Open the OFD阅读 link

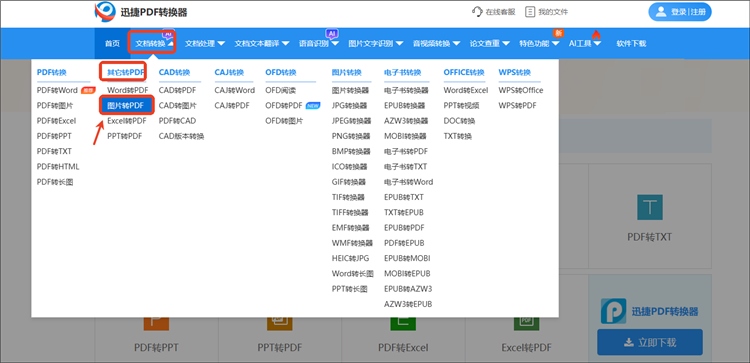click(280, 90)
